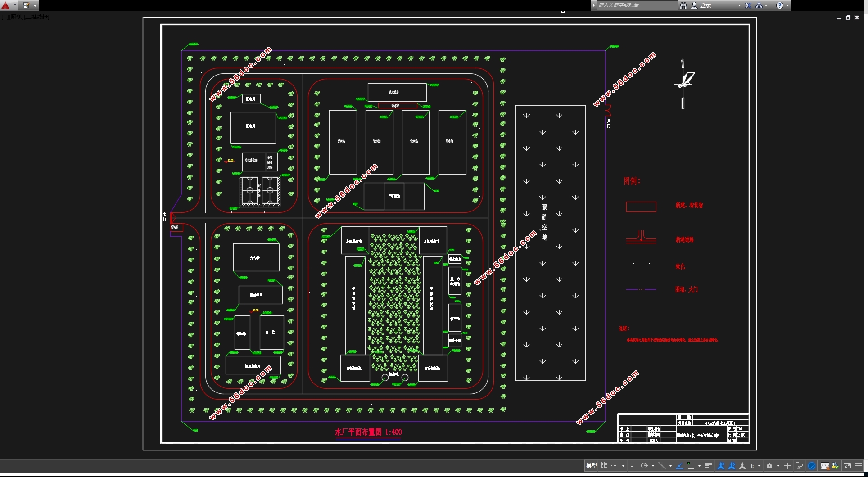The image size is (868, 477).
Task: Toggle polar tracking circle icon
Action: tap(644, 466)
